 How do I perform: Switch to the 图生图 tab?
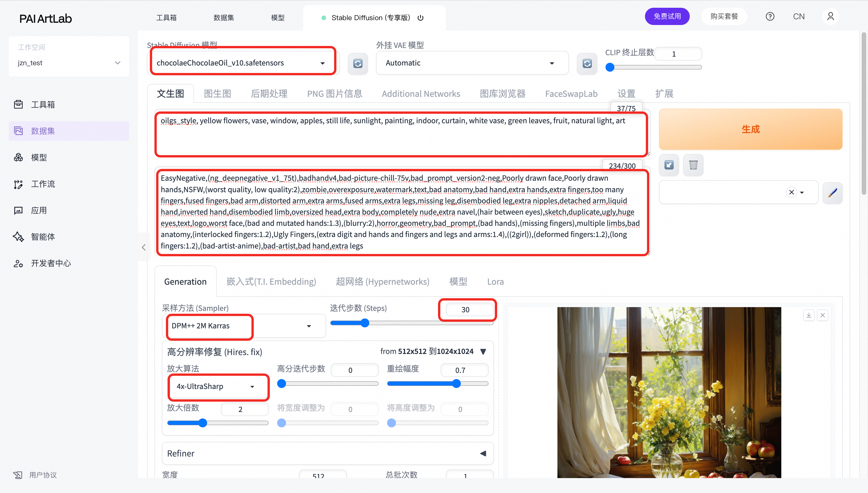tap(217, 94)
